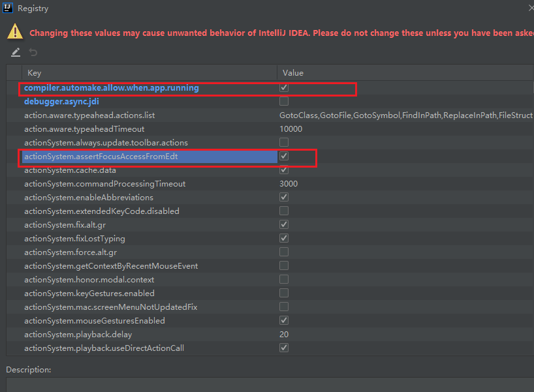Select the actionSystem.honor.modal.context key
This screenshot has width=534, height=392.
tap(89, 279)
